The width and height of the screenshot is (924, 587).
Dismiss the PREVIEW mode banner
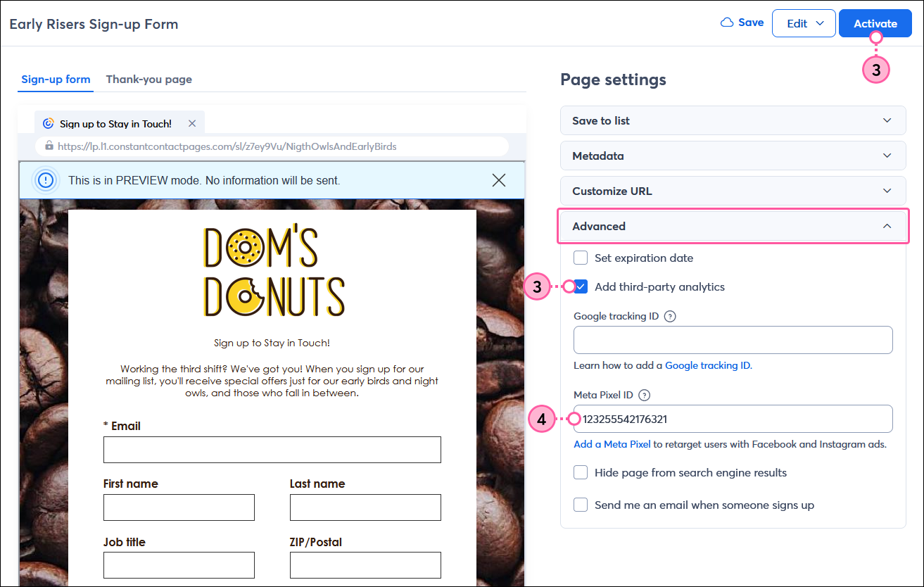499,180
